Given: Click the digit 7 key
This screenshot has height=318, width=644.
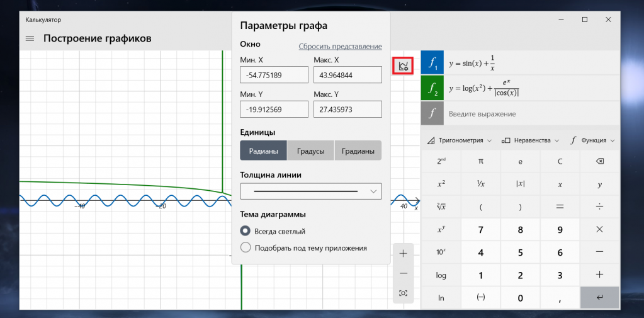Looking at the screenshot, I should (480, 230).
